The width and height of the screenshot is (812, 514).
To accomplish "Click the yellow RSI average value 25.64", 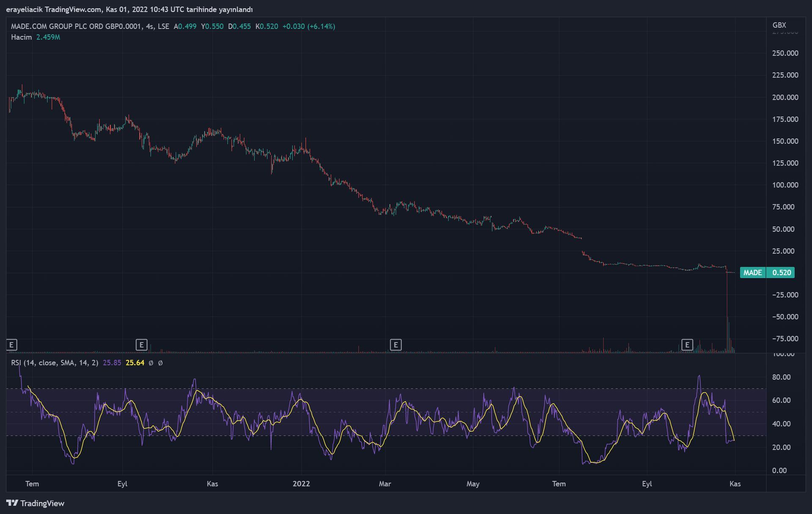I will pos(135,363).
